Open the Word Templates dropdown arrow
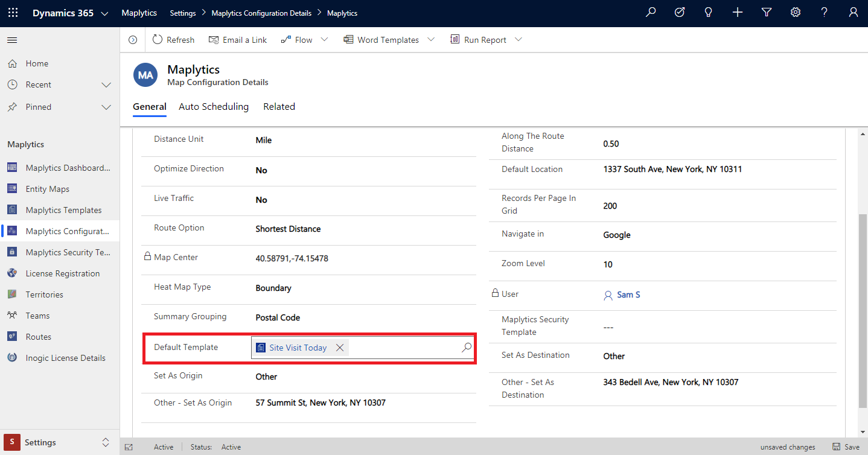This screenshot has height=455, width=868. point(430,40)
